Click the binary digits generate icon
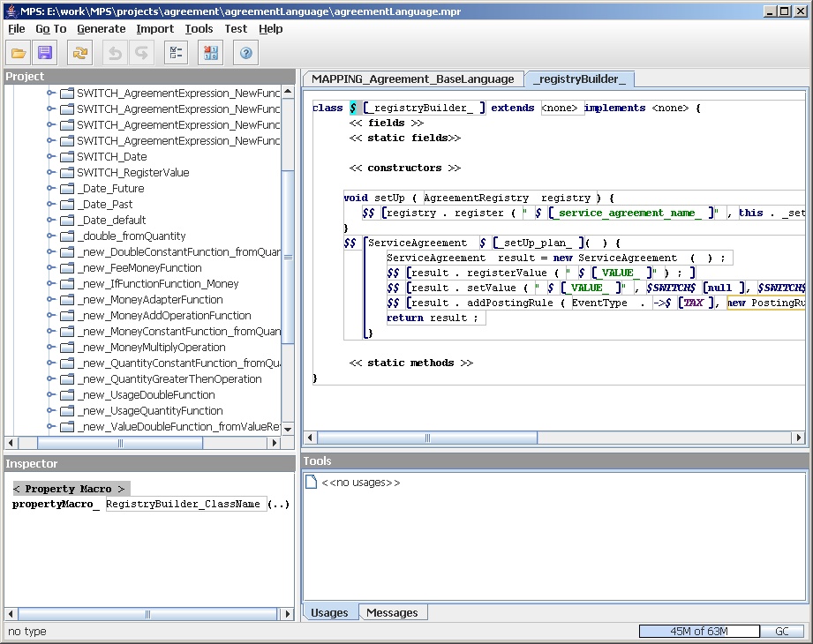This screenshot has height=644, width=813. (x=210, y=53)
